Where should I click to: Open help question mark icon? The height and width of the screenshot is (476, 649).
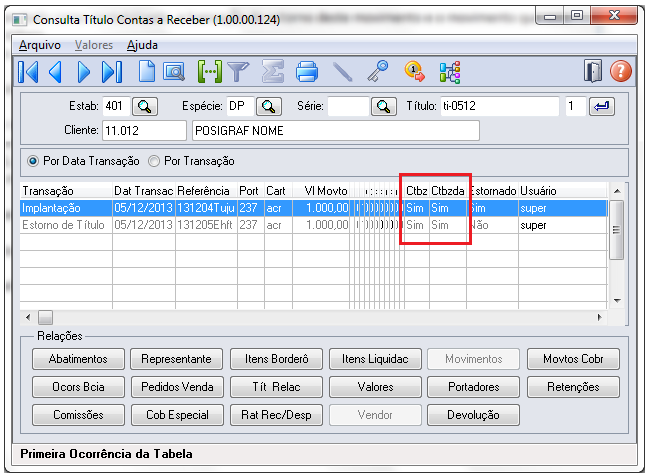pyautogui.click(x=620, y=71)
